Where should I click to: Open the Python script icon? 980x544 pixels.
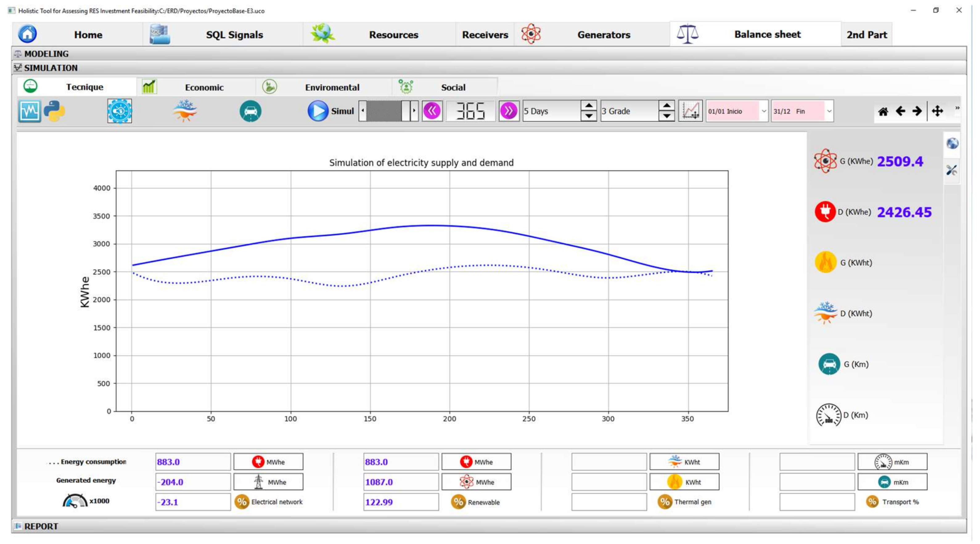(54, 111)
